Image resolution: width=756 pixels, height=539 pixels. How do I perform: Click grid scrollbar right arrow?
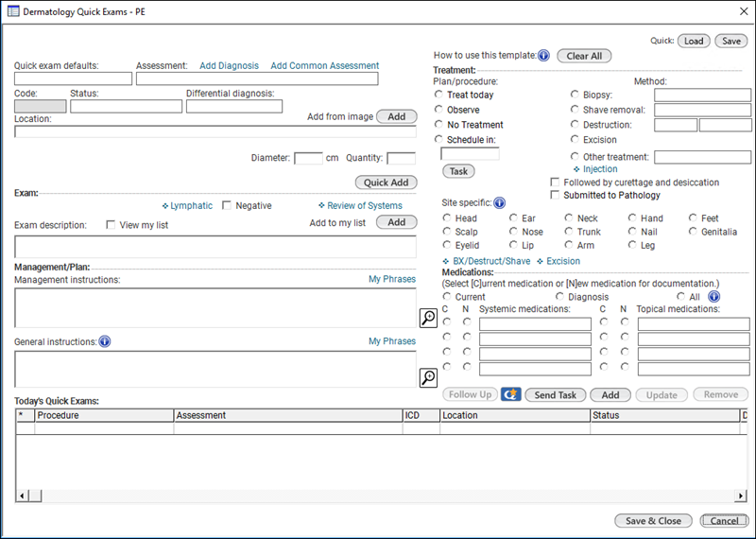coord(741,496)
